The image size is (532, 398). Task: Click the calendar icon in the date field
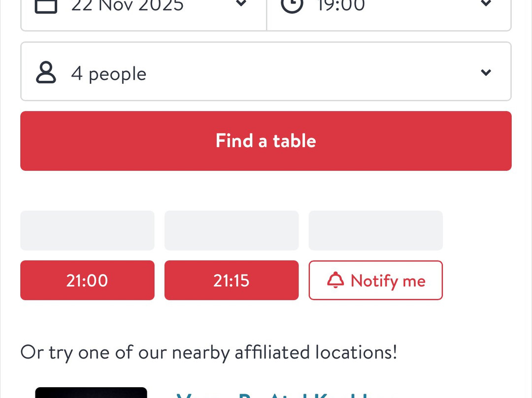click(x=46, y=5)
